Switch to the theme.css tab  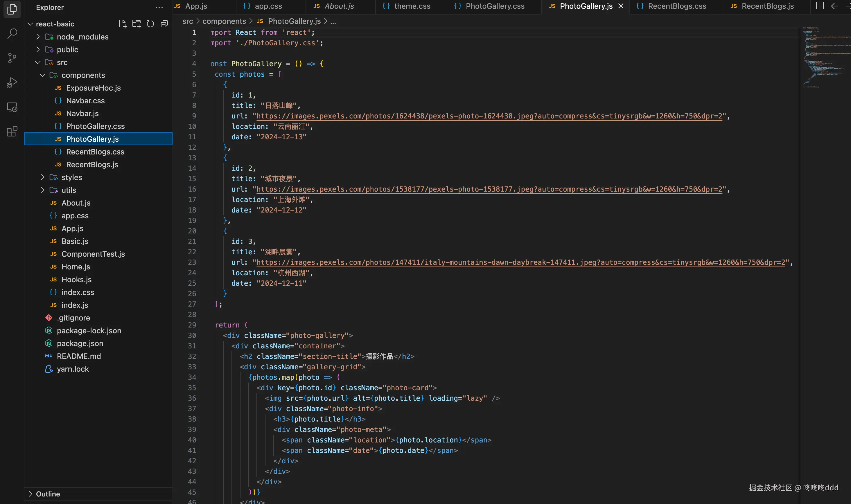pyautogui.click(x=412, y=6)
